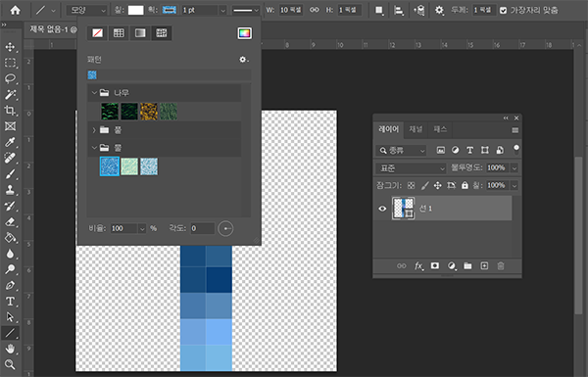Go to the Home screen icon
Viewport: 588px width, 377px height.
[x=16, y=10]
